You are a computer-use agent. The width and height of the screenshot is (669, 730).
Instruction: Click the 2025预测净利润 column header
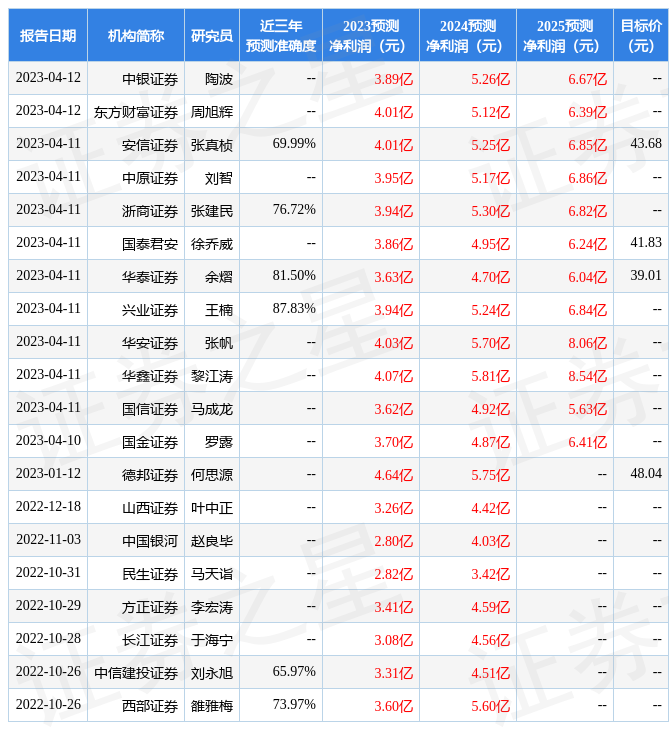pos(565,35)
